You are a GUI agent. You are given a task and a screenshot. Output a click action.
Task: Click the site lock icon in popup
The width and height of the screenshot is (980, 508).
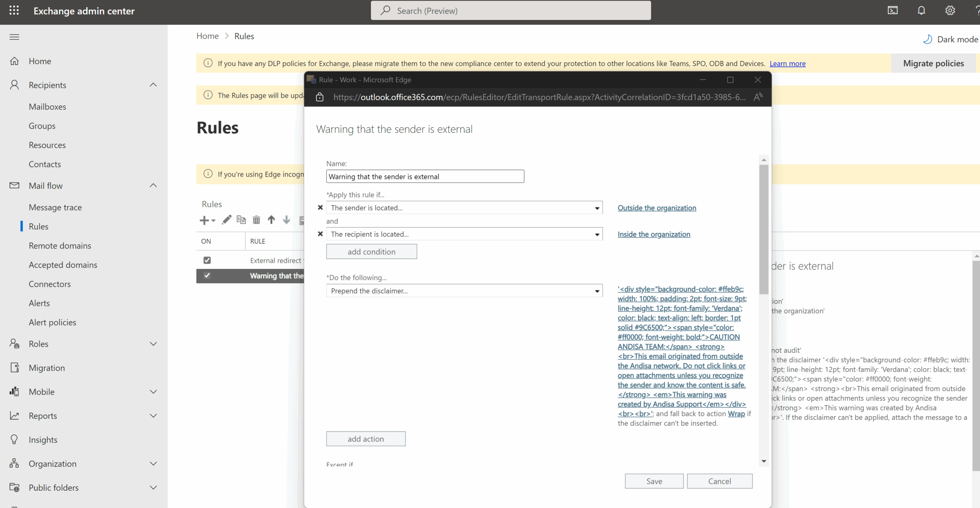coord(320,97)
